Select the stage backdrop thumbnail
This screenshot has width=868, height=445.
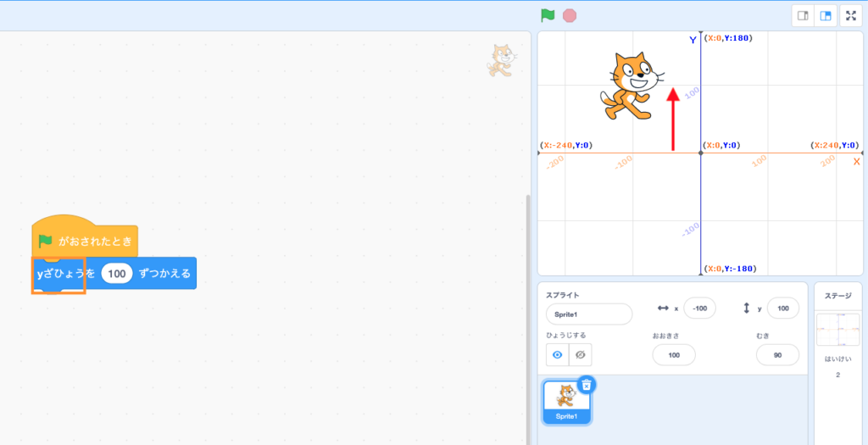pyautogui.click(x=837, y=330)
